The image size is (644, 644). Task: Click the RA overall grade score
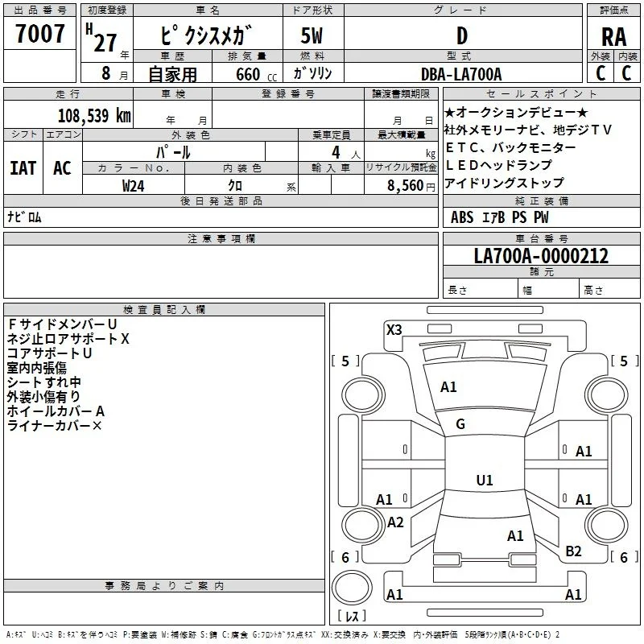(613, 37)
